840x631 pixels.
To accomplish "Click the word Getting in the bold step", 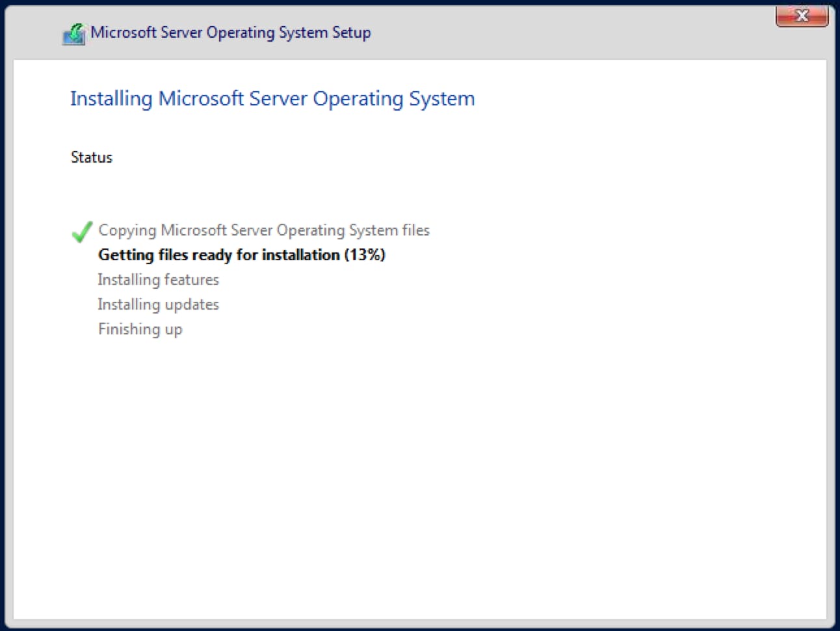I will coord(125,255).
